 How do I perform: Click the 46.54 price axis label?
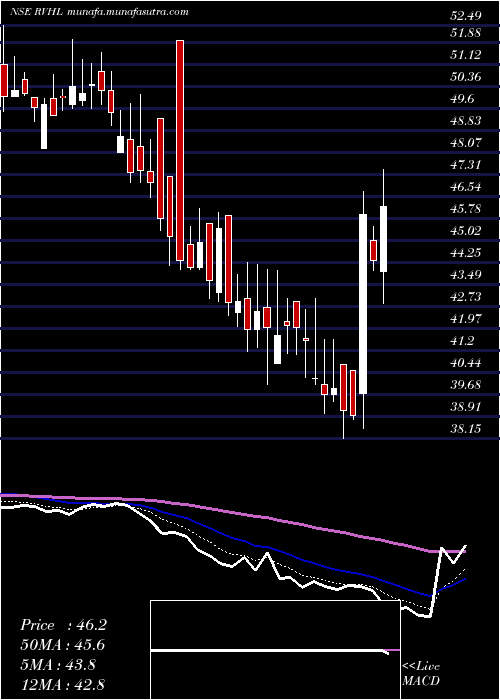click(466, 187)
